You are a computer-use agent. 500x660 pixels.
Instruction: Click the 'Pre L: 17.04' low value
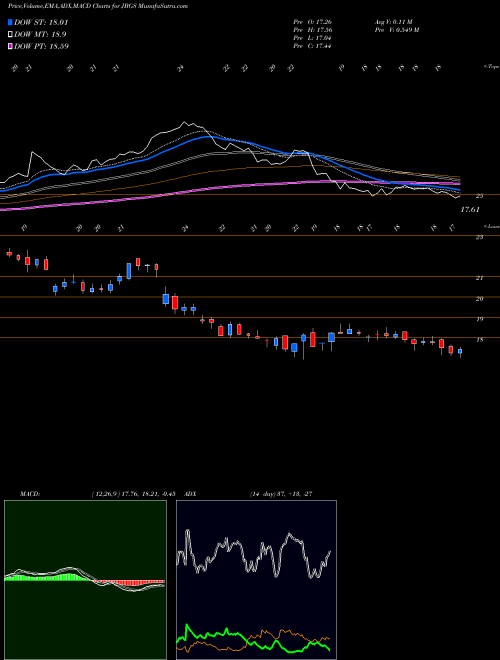(x=312, y=38)
